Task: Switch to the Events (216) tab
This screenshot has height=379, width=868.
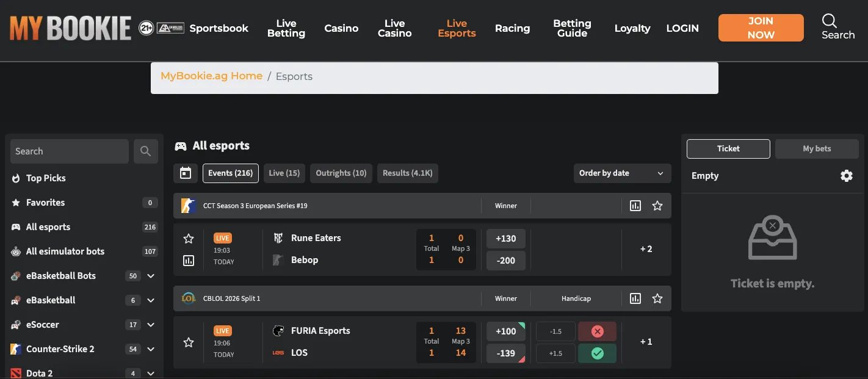Action: click(x=230, y=173)
